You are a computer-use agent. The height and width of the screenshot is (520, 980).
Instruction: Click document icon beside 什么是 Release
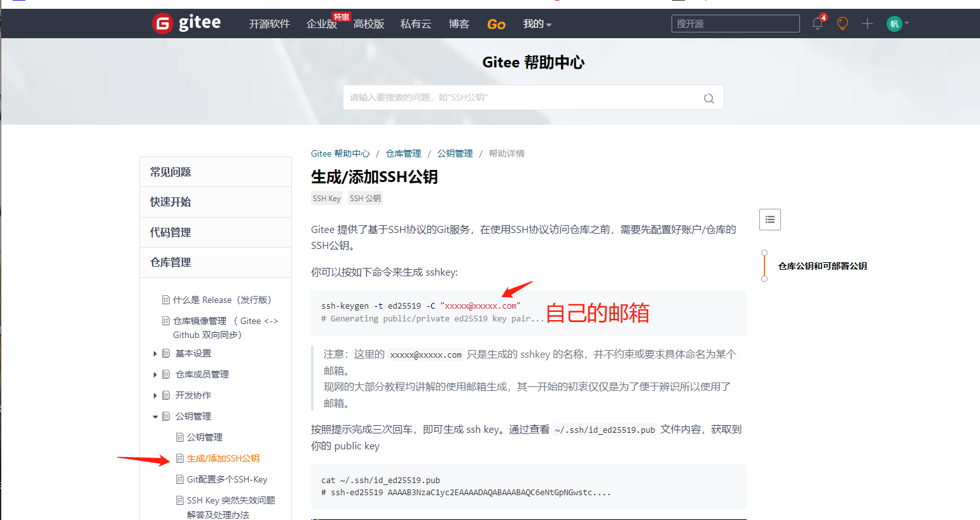point(166,300)
